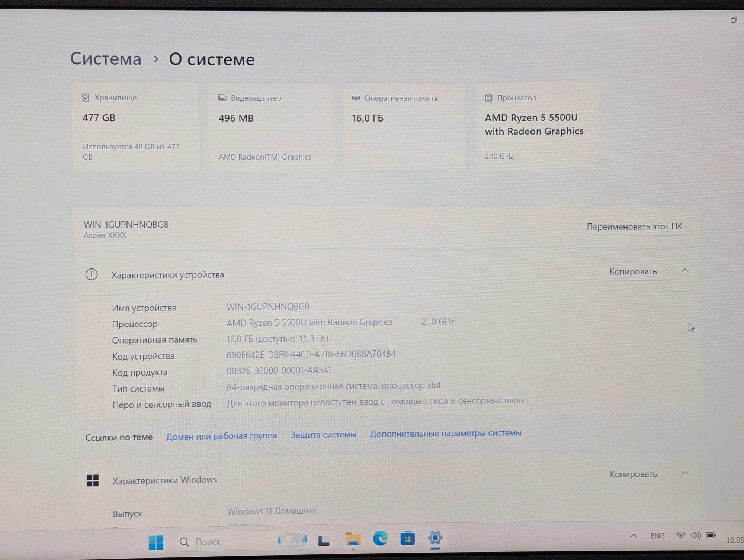Collapse the Характеристики Windows section chevron
Screen dimensions: 744x560
click(685, 473)
